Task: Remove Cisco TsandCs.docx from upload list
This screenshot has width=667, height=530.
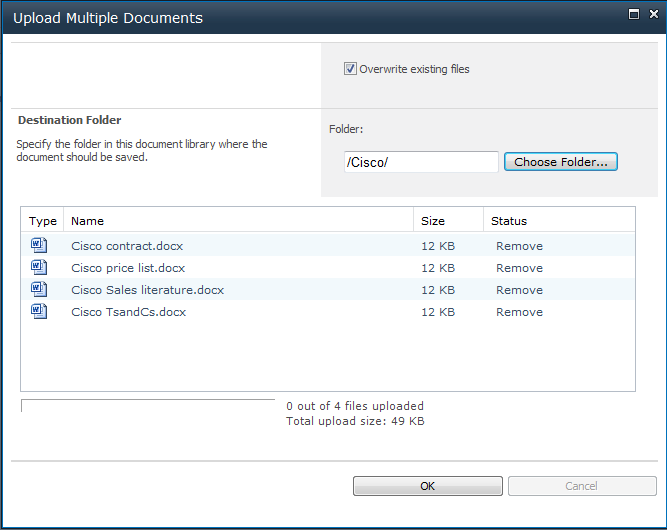Action: [x=519, y=312]
